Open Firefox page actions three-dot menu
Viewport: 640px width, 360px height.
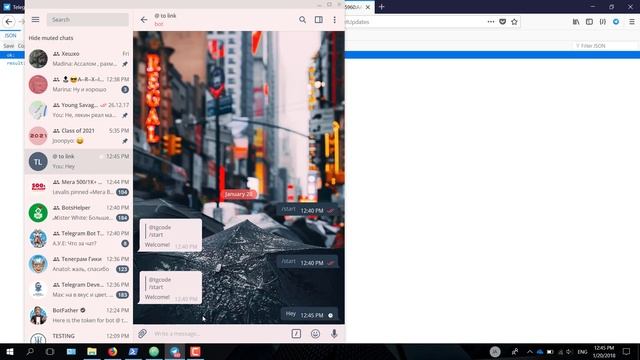coord(491,22)
